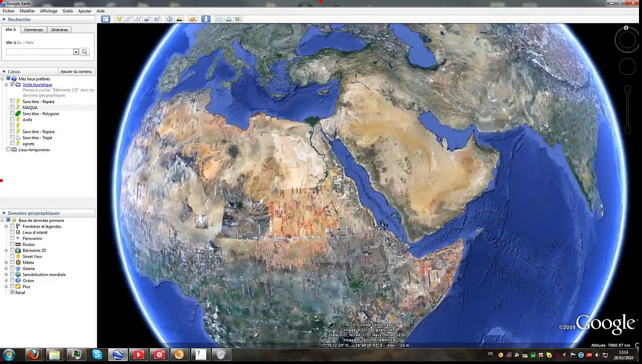This screenshot has width=642, height=364.
Task: Click the add polygon toolbar icon
Action: (128, 19)
